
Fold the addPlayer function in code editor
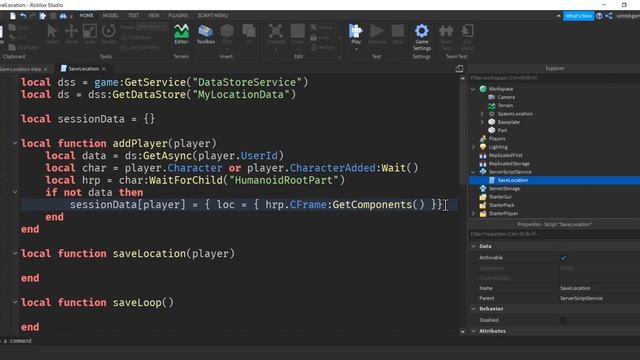tap(15, 143)
